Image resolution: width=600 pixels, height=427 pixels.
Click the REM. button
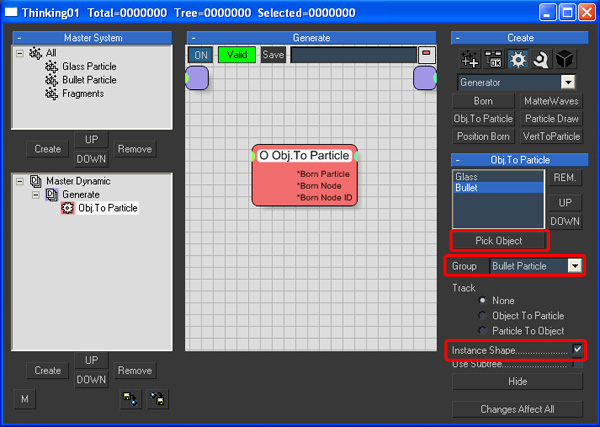[x=565, y=178]
